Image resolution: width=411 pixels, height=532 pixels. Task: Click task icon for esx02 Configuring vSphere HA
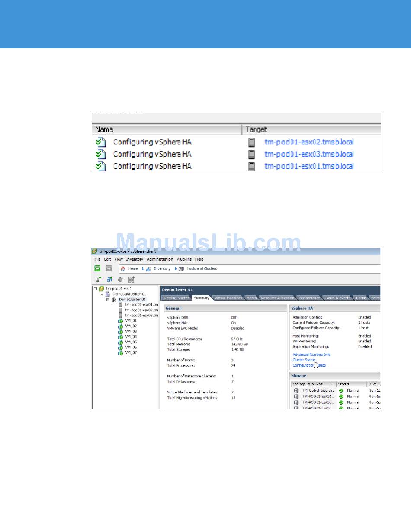(100, 142)
